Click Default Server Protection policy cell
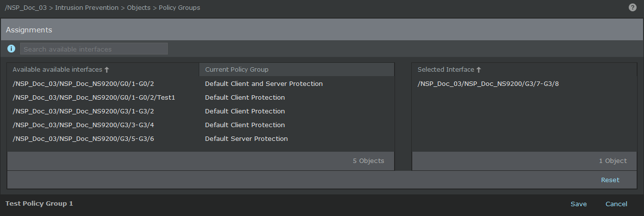Image resolution: width=644 pixels, height=216 pixels. tap(246, 138)
